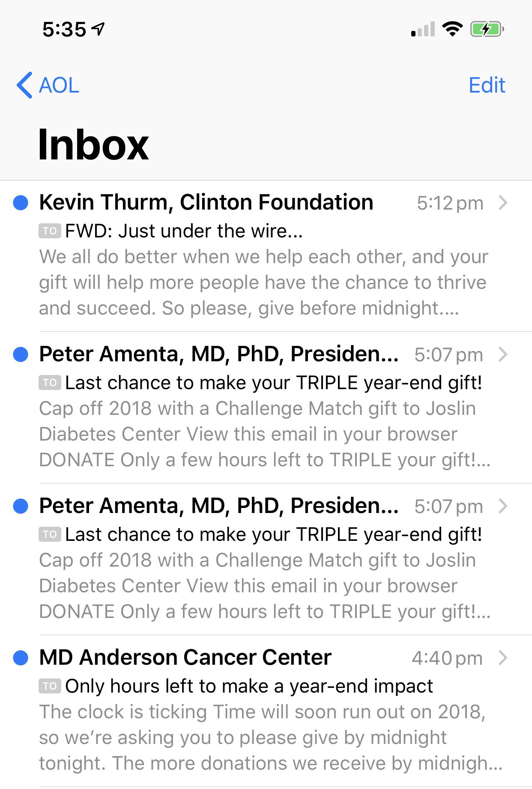532x789 pixels.
Task: Tap the back chevron next to AOL
Action: [x=24, y=85]
